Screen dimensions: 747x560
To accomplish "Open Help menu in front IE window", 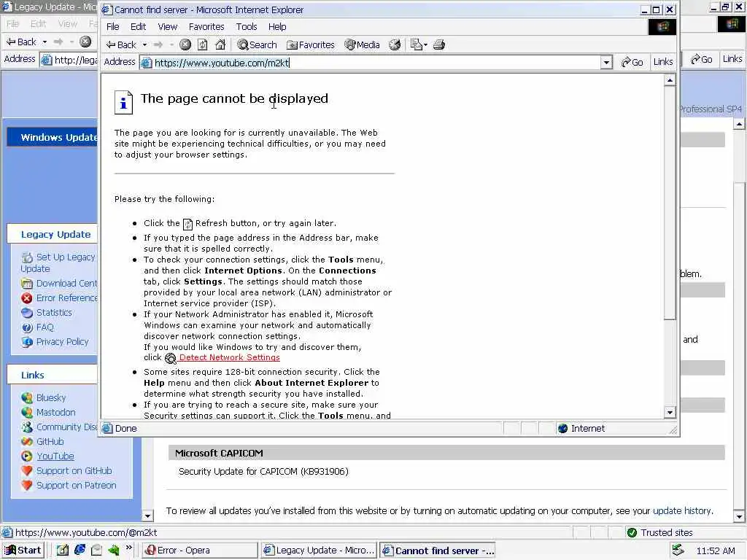I will click(x=276, y=27).
